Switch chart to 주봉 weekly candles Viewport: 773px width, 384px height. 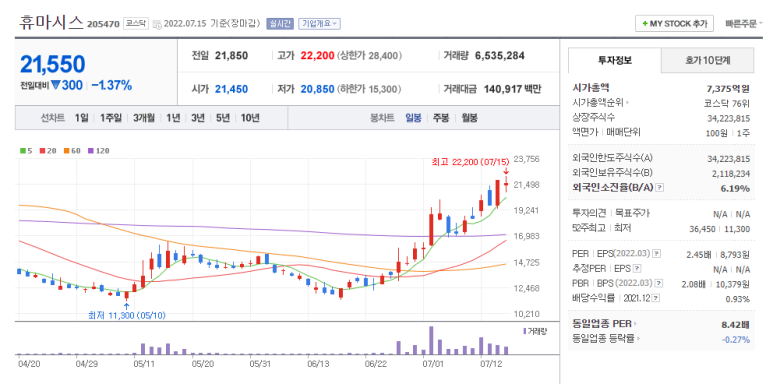tap(441, 118)
